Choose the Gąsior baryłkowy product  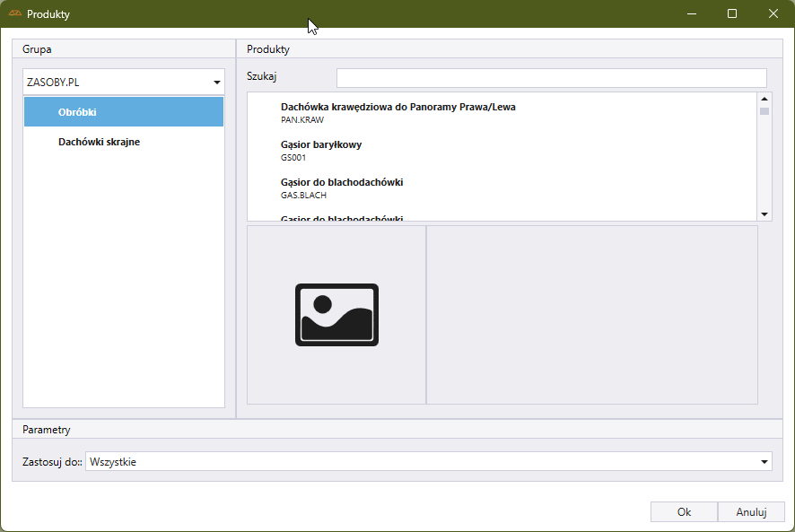(320, 150)
